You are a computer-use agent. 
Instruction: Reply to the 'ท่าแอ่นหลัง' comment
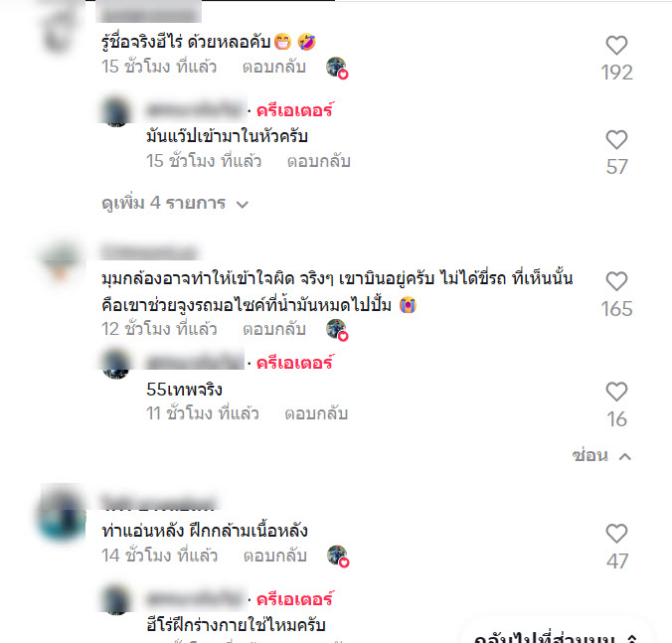click(275, 556)
